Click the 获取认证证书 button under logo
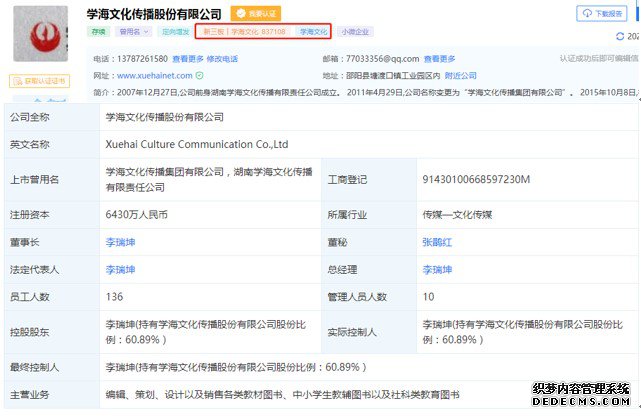 40,81
